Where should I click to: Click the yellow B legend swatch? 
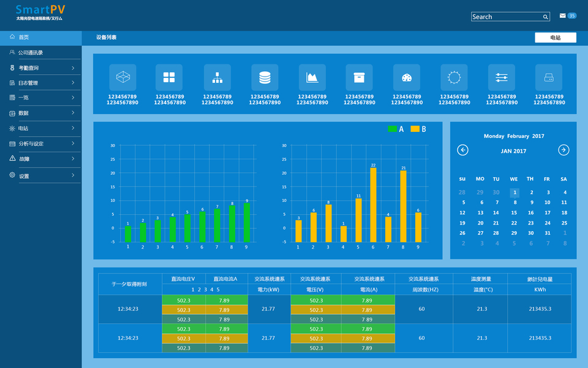pos(415,129)
